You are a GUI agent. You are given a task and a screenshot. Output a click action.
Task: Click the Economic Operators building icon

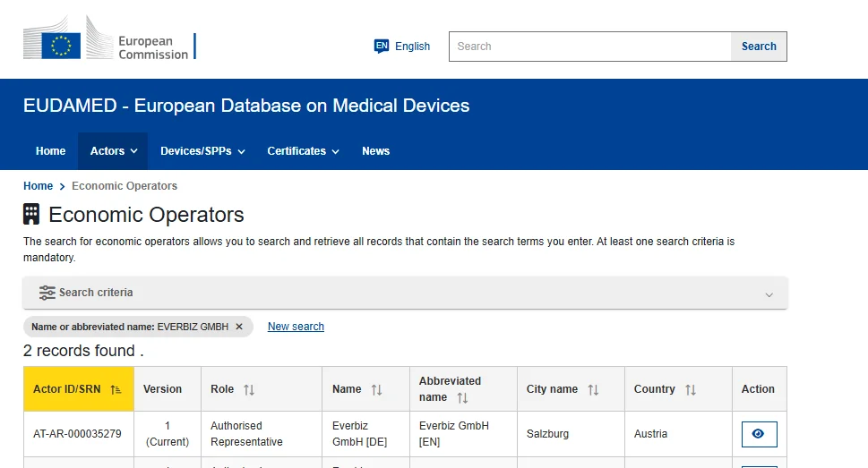pyautogui.click(x=31, y=214)
